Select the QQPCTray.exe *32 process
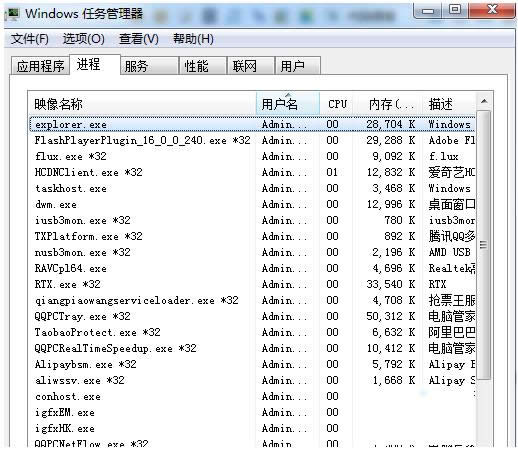The height and width of the screenshot is (451, 518). click(x=252, y=316)
